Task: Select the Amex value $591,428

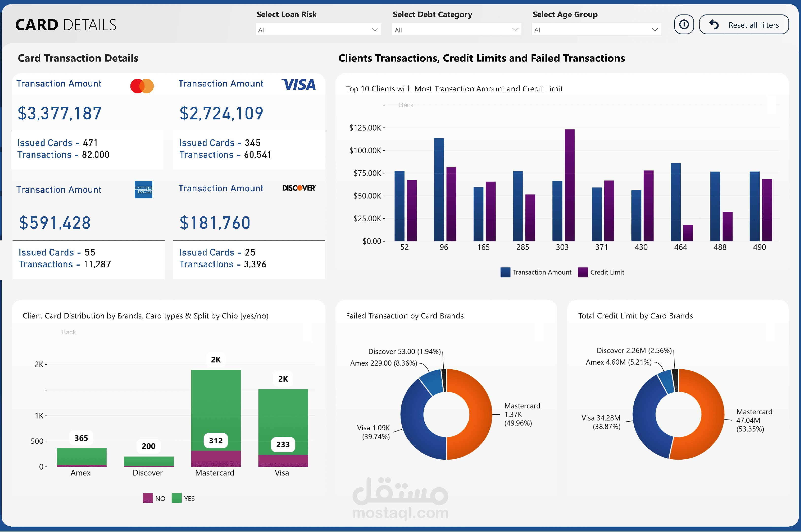Action: (55, 223)
